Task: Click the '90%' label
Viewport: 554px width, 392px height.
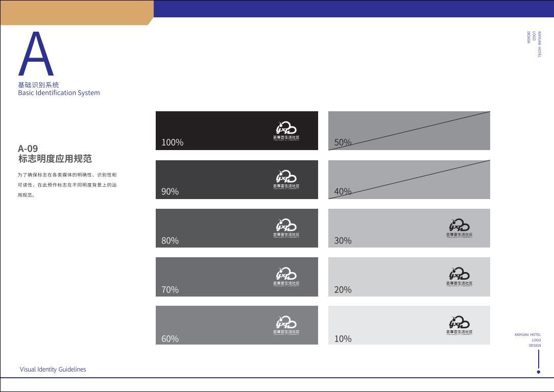Action: point(170,191)
